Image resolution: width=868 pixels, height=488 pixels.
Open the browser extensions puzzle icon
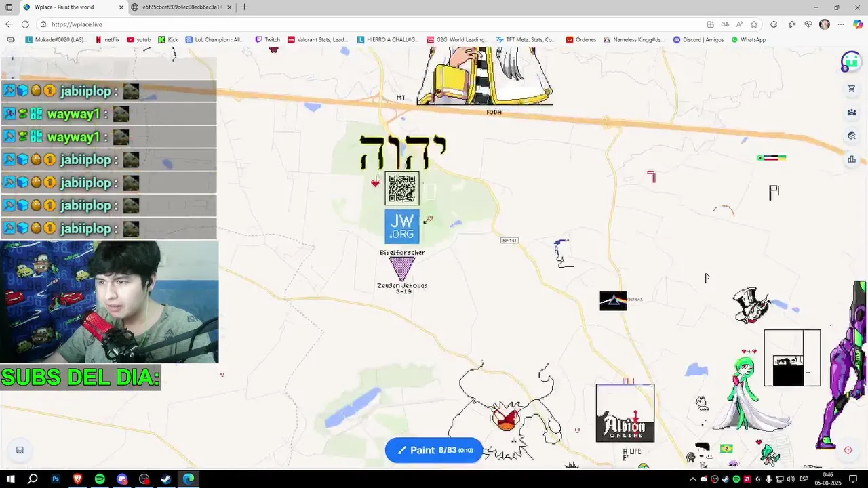coord(774,24)
